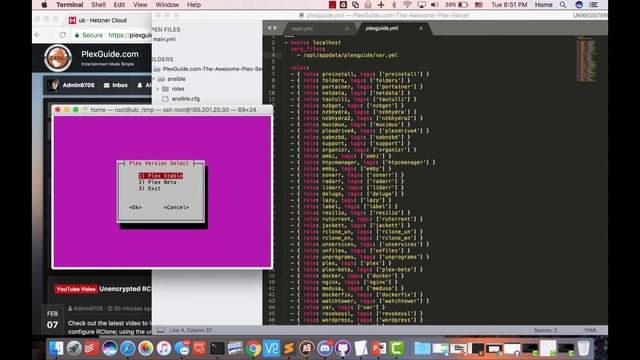Open Safari compass icon in dock

(x=128, y=348)
